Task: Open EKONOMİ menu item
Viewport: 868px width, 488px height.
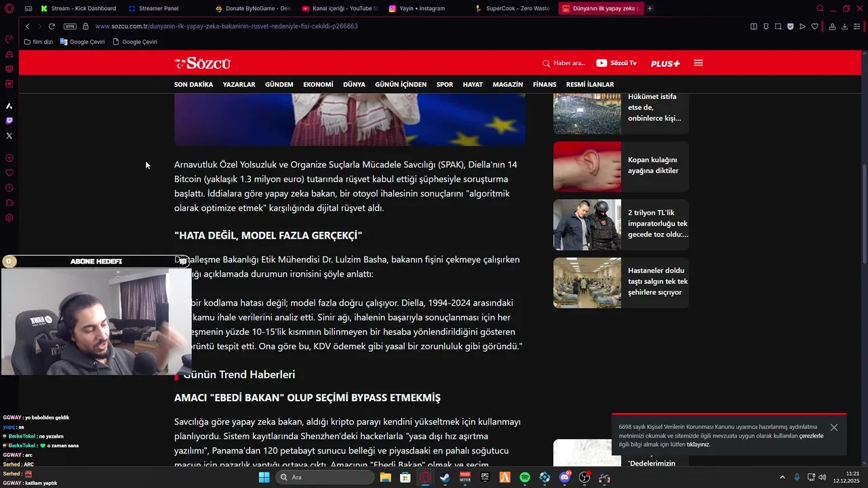Action: tap(318, 85)
